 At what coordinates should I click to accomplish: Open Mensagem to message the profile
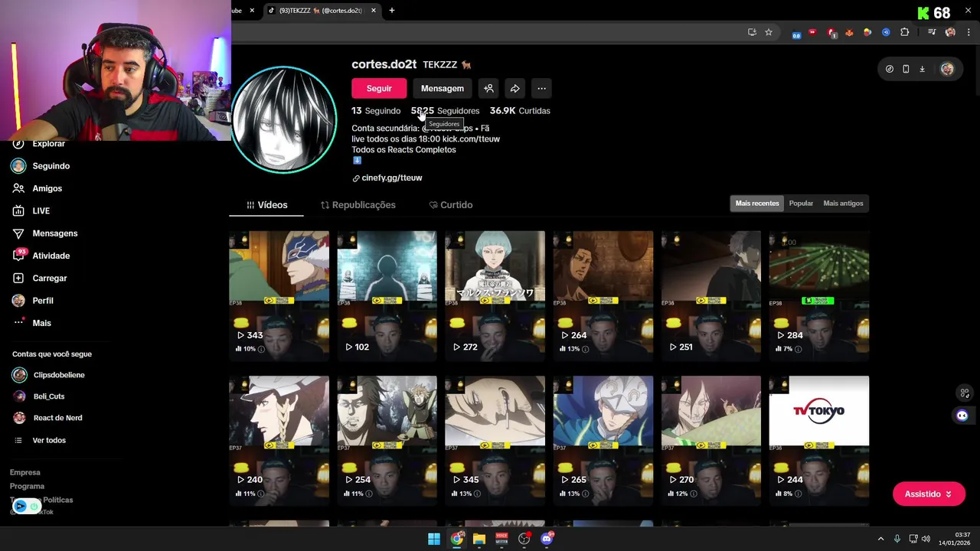tap(442, 89)
